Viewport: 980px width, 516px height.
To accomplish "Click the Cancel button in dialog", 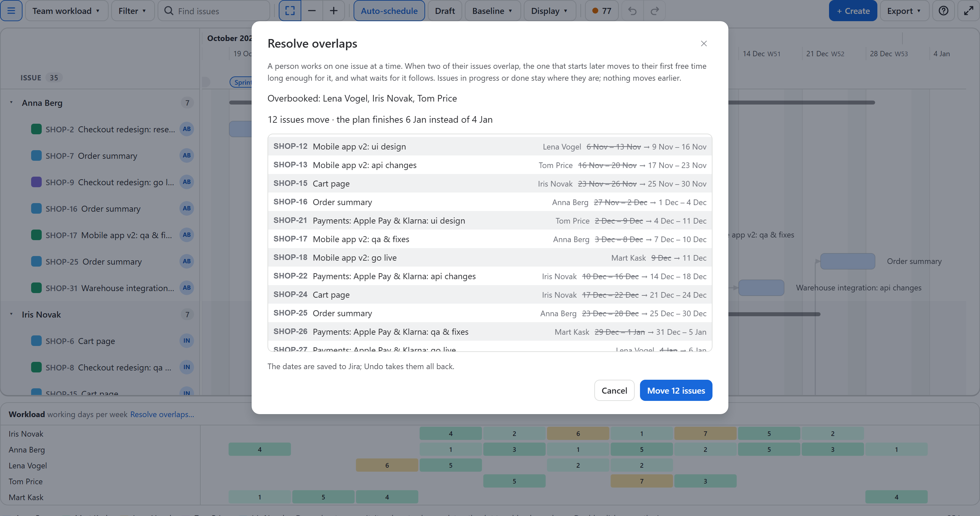I will pyautogui.click(x=614, y=390).
